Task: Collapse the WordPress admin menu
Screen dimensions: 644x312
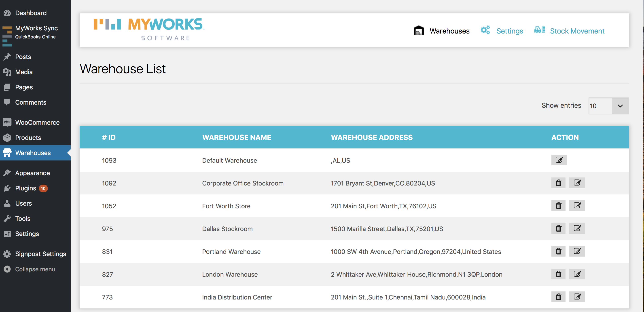Action: [x=35, y=269]
